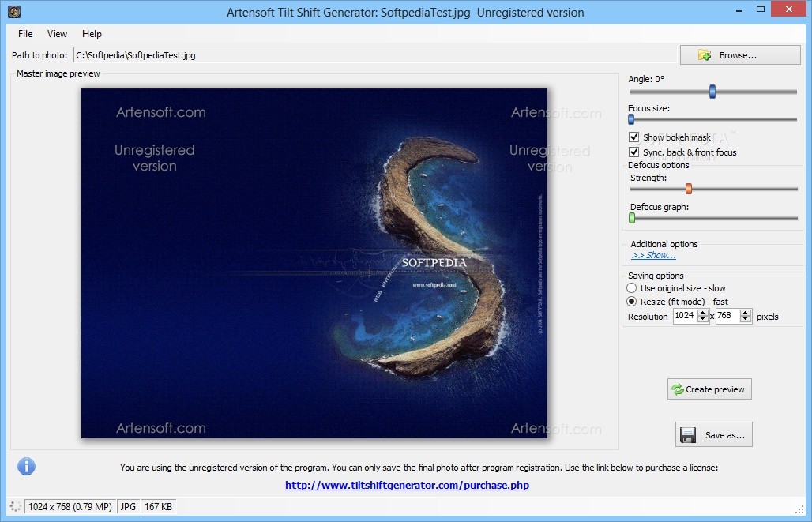Increase resolution height with up arrow

click(745, 313)
